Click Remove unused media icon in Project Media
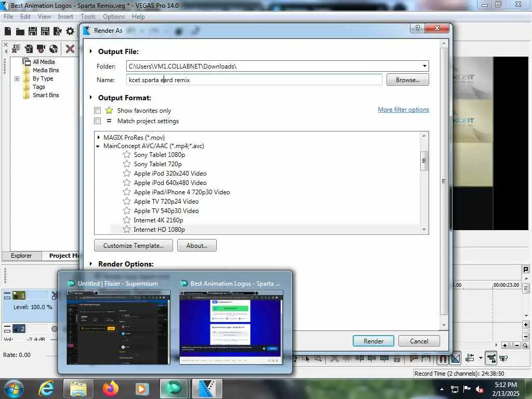 click(16, 49)
